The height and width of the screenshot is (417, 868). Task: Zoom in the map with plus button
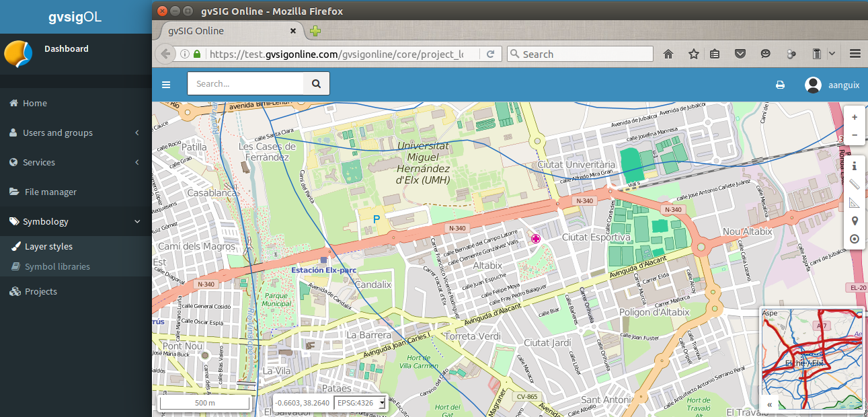(x=855, y=117)
